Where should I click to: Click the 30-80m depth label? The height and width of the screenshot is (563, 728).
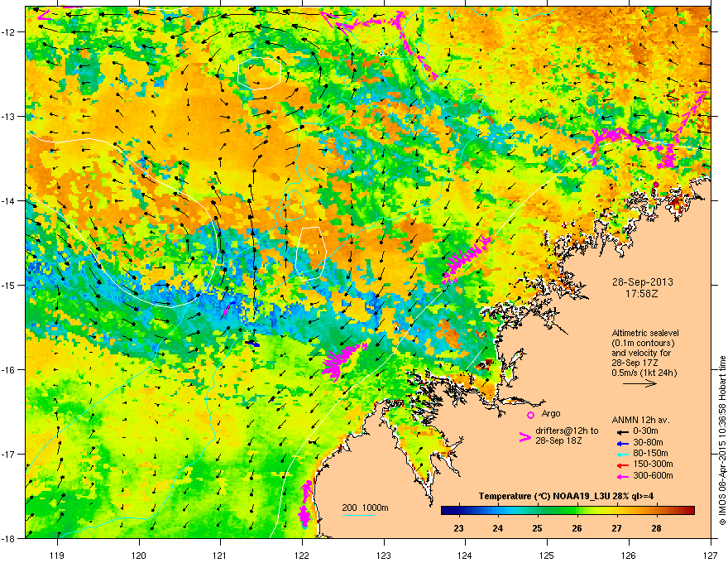tap(648, 442)
